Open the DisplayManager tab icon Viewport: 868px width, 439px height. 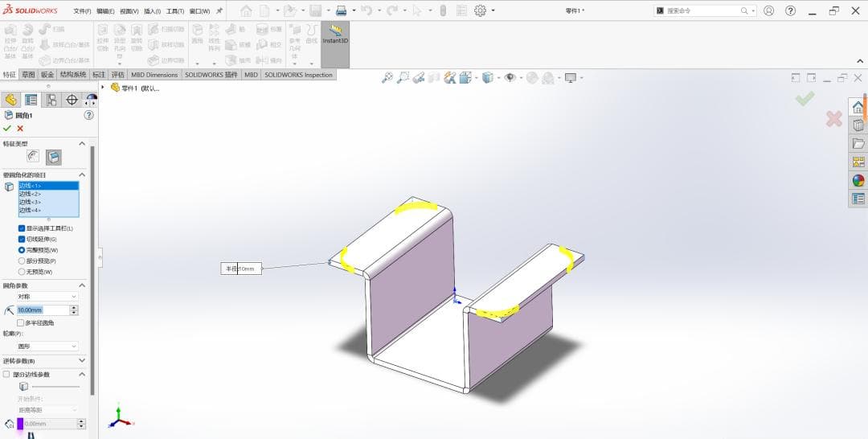coord(92,100)
